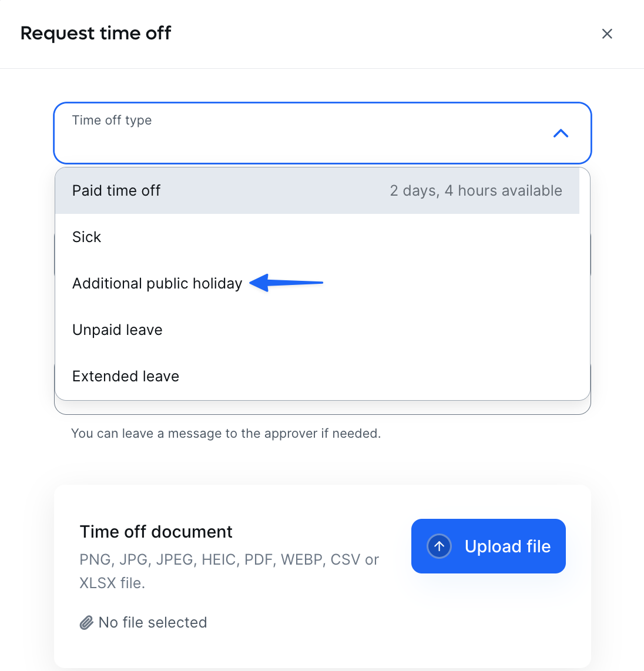644x671 pixels.
Task: Click the paperclip attachment icon
Action: 86,623
